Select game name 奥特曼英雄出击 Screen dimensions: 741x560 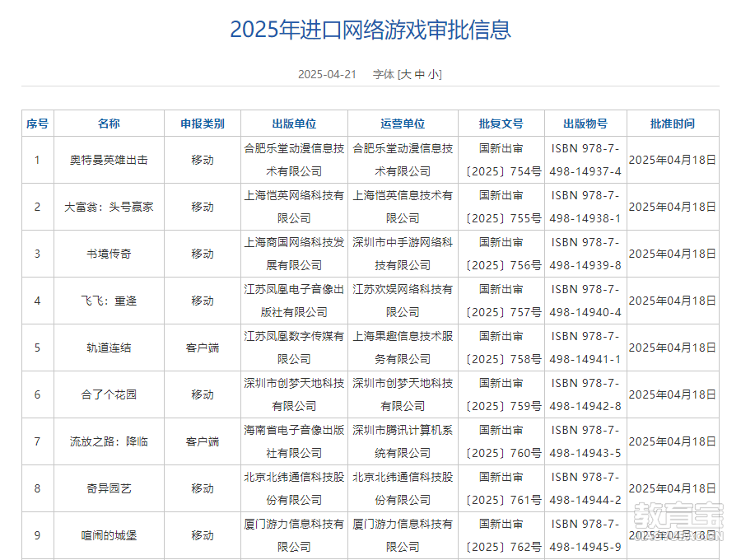[x=109, y=161]
